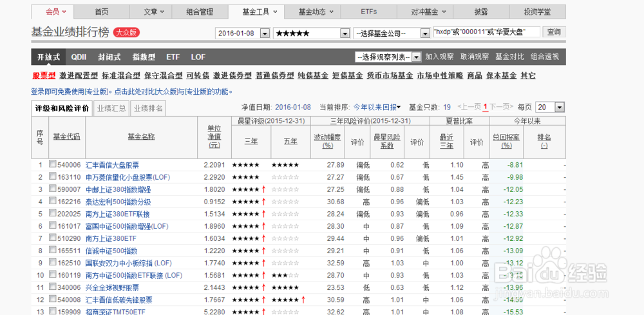
Task: Open the 选择观察列表 dropdown
Action: [x=417, y=57]
